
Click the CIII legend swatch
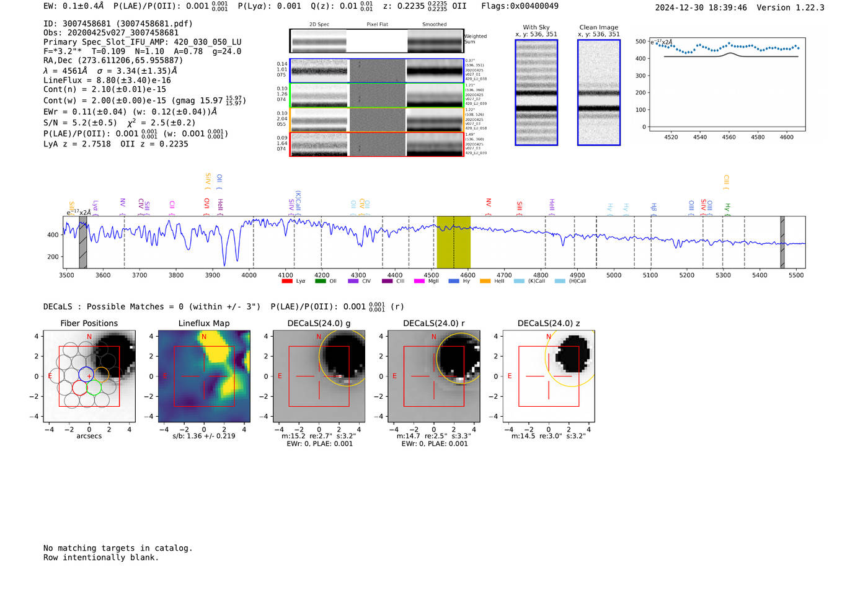point(387,281)
